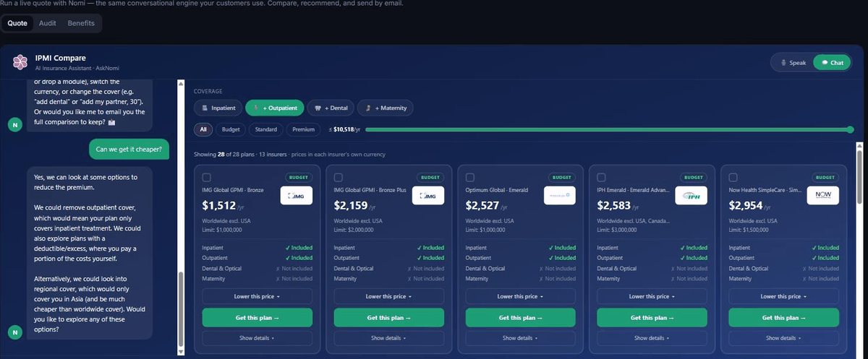This screenshot has height=359, width=868.
Task: Tick the compare checkbox on IMG Bronze Plus card
Action: click(x=339, y=178)
